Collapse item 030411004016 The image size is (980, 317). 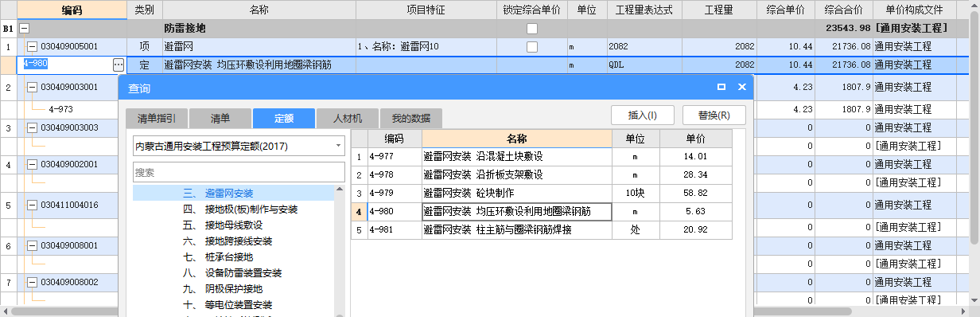pos(33,205)
